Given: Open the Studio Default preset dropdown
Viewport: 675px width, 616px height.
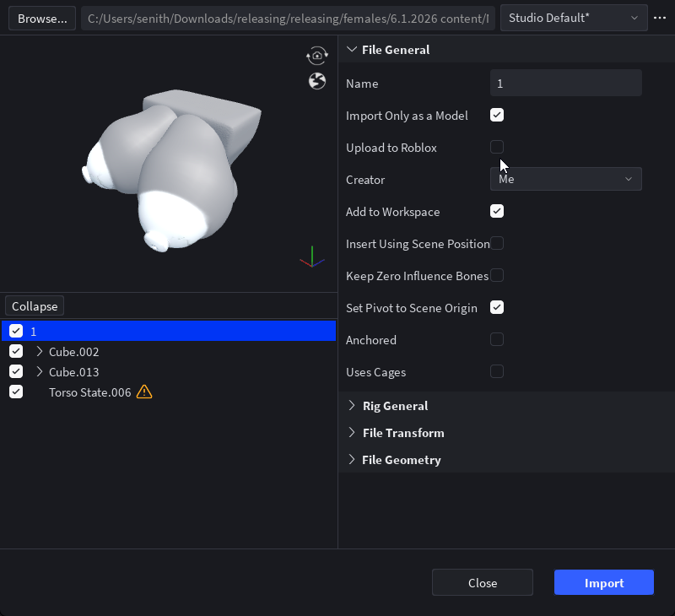Looking at the screenshot, I should click(574, 18).
